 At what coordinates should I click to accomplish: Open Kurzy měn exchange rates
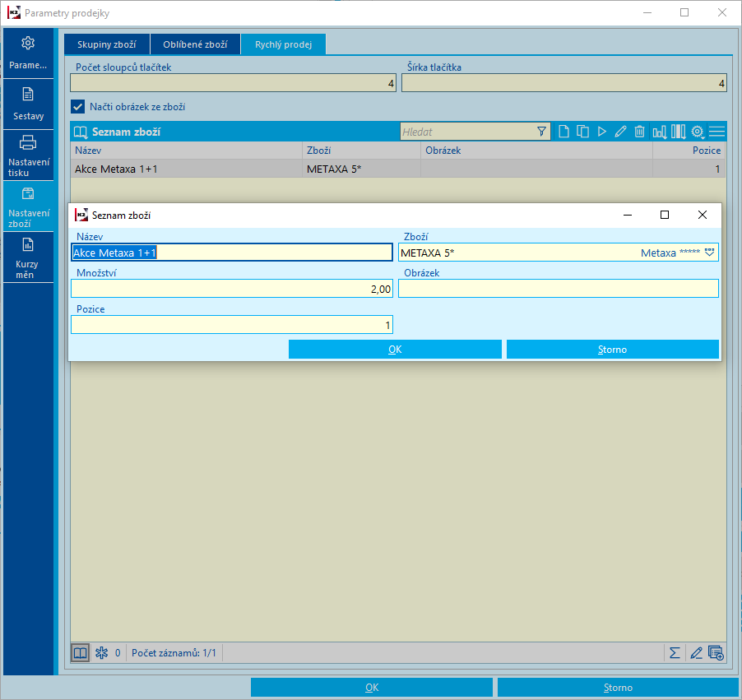pos(29,257)
